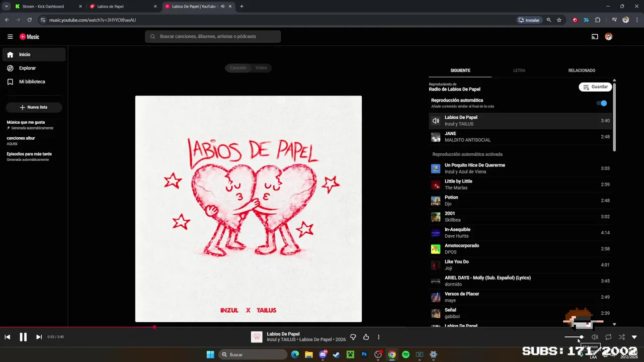644x362 pixels.
Task: Open Mi biblioteca in sidebar
Action: click(x=34, y=81)
